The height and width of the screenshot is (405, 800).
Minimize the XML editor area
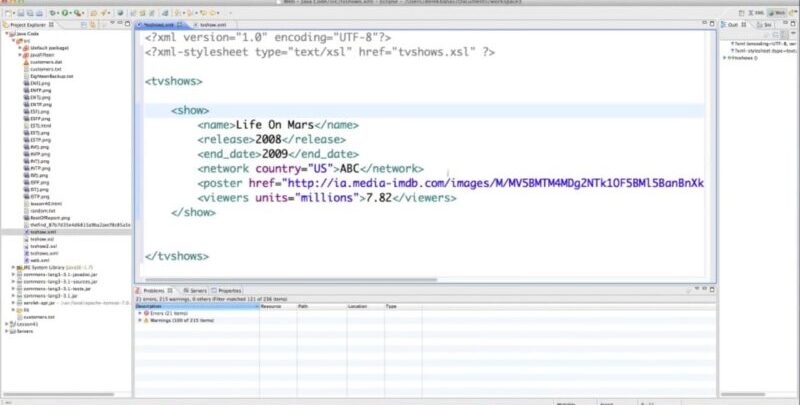(x=705, y=23)
